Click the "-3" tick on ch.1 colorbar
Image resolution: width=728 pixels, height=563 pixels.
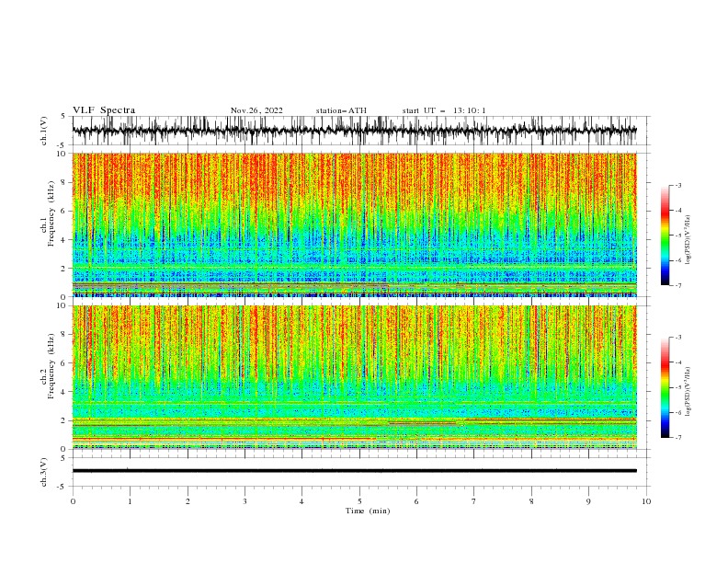point(677,185)
